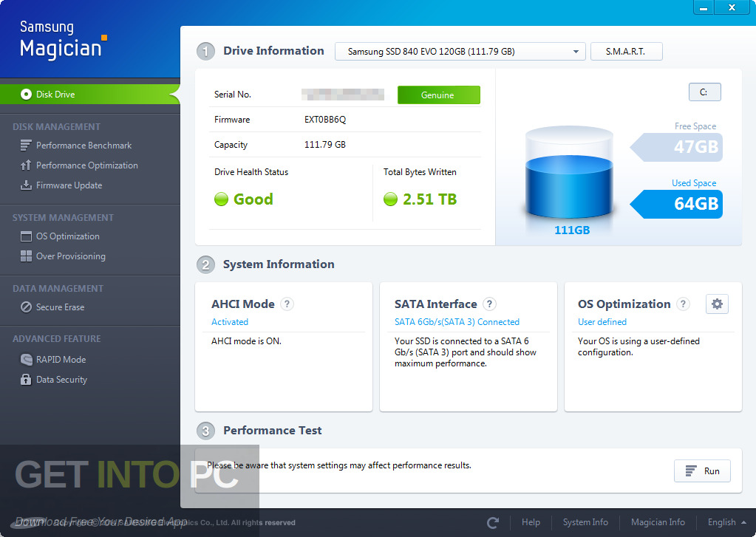Image resolution: width=756 pixels, height=537 pixels.
Task: Click the Total Bytes Written 2.51 TB value
Action: tap(429, 199)
